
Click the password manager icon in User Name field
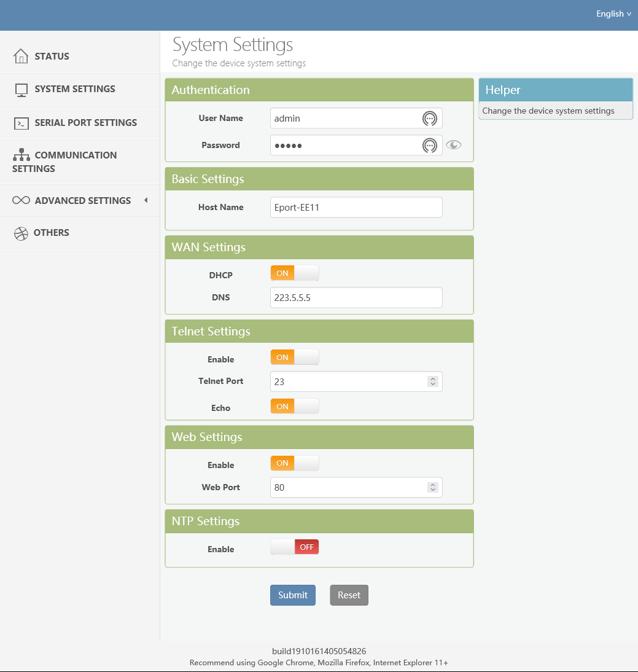(430, 119)
